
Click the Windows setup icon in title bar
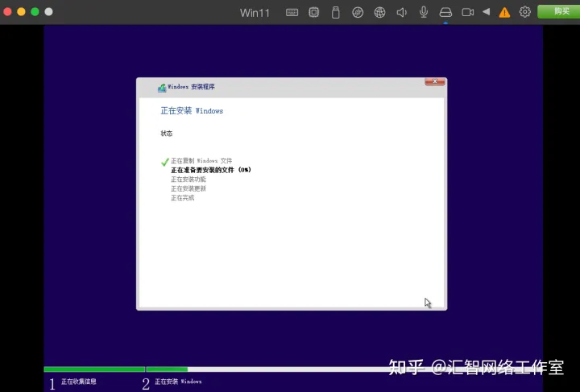click(162, 88)
